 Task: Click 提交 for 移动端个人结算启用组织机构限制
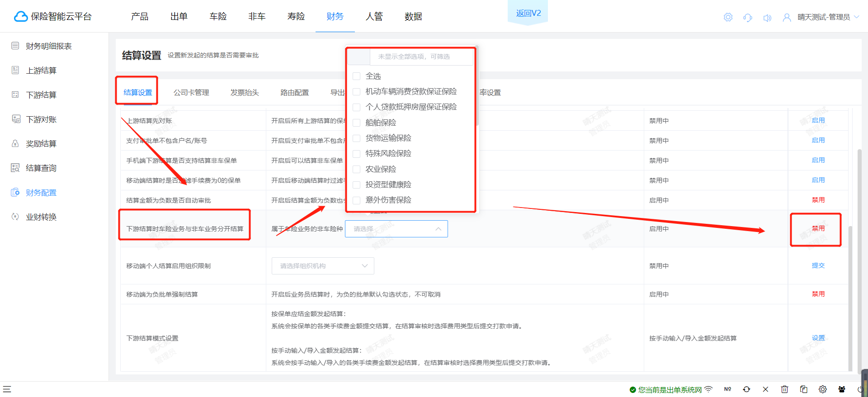818,265
